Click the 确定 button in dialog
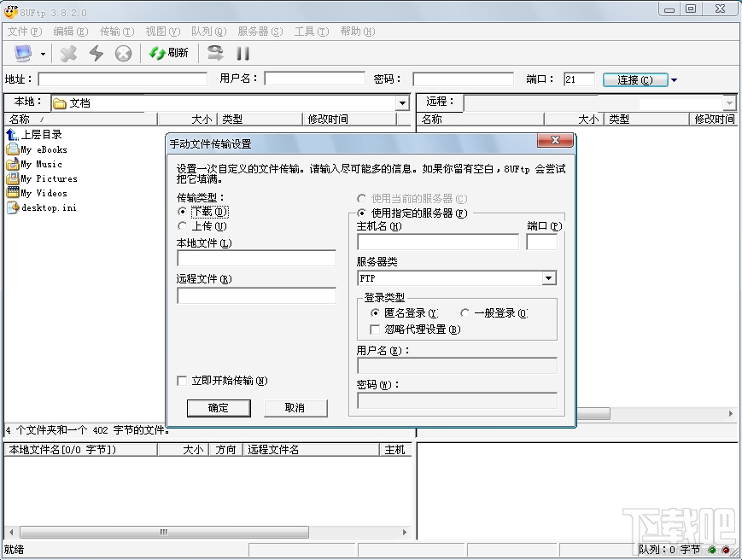The image size is (742, 560). click(x=219, y=408)
